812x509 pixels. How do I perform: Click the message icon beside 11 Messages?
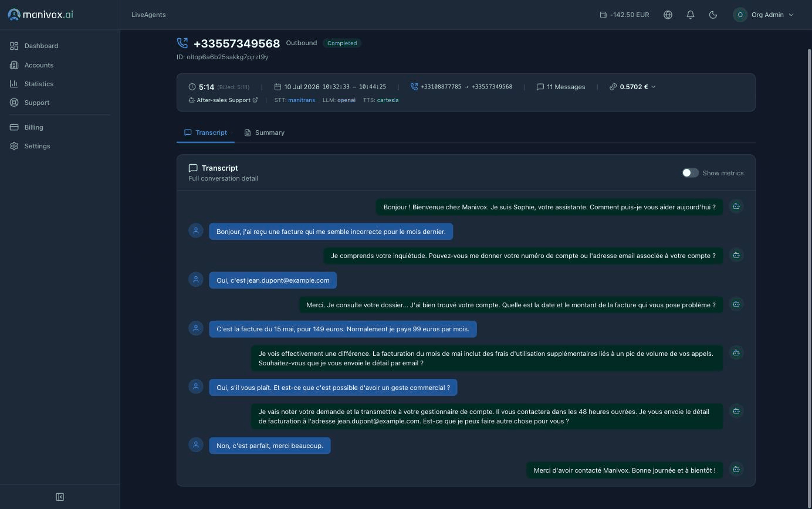[540, 87]
